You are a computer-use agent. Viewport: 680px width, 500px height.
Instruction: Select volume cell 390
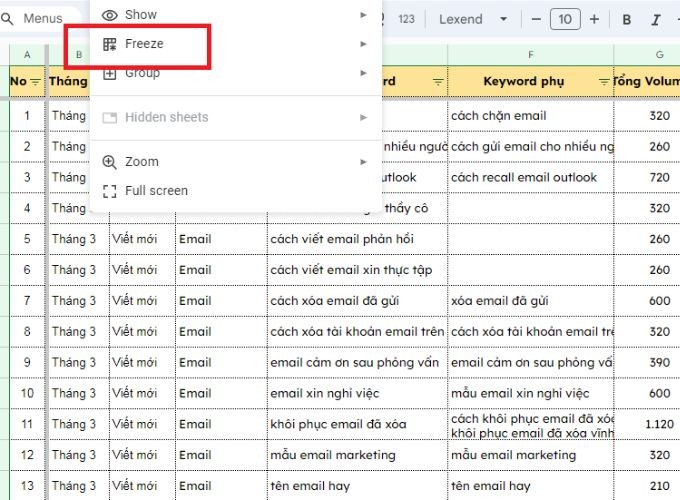click(x=647, y=363)
